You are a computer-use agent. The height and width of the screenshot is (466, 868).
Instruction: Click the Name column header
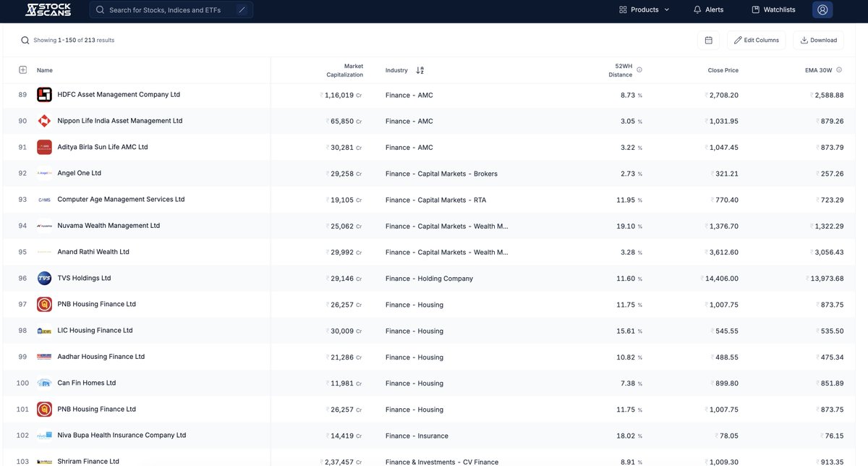(x=45, y=70)
